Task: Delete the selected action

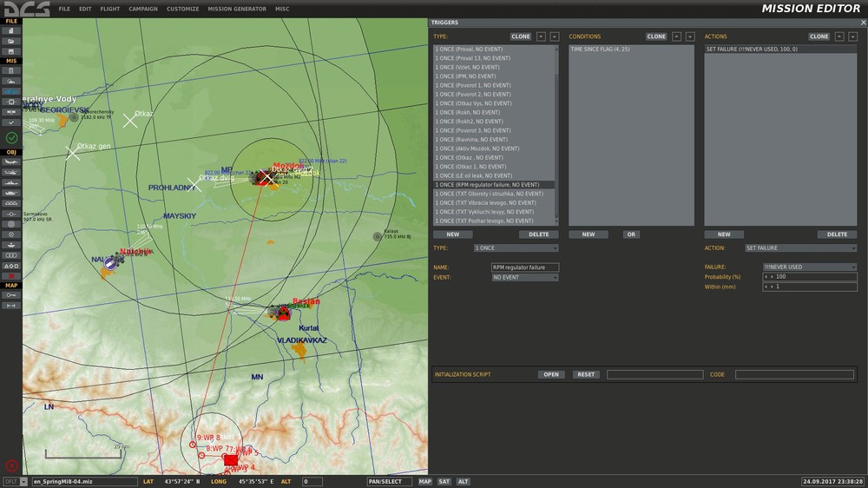Action: 837,234
